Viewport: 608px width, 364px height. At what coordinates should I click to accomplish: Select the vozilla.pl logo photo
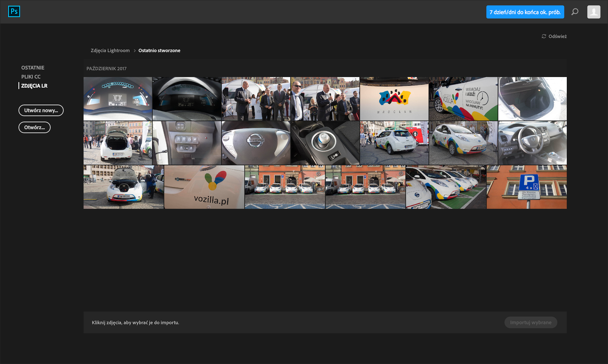tap(204, 187)
